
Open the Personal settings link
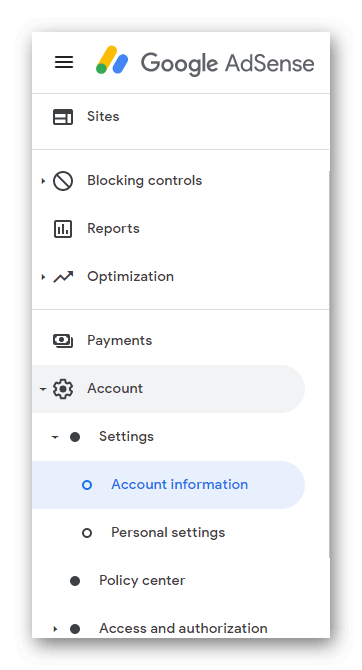pos(168,533)
